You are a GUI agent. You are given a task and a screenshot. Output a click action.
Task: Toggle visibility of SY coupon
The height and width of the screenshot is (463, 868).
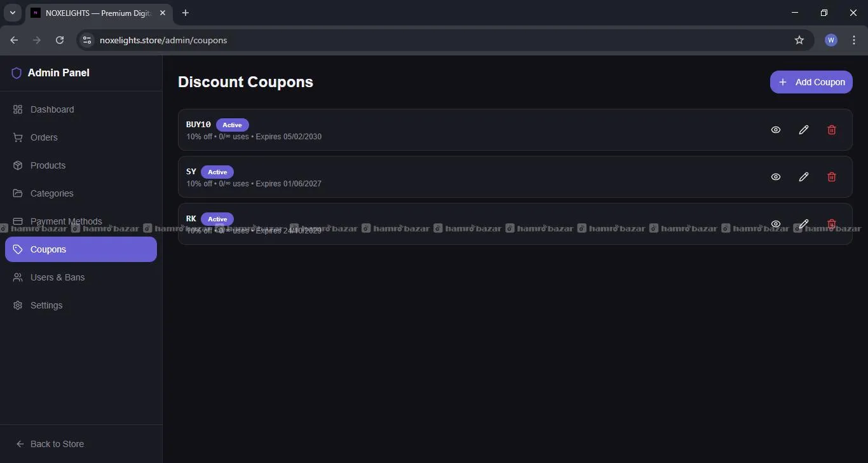775,177
